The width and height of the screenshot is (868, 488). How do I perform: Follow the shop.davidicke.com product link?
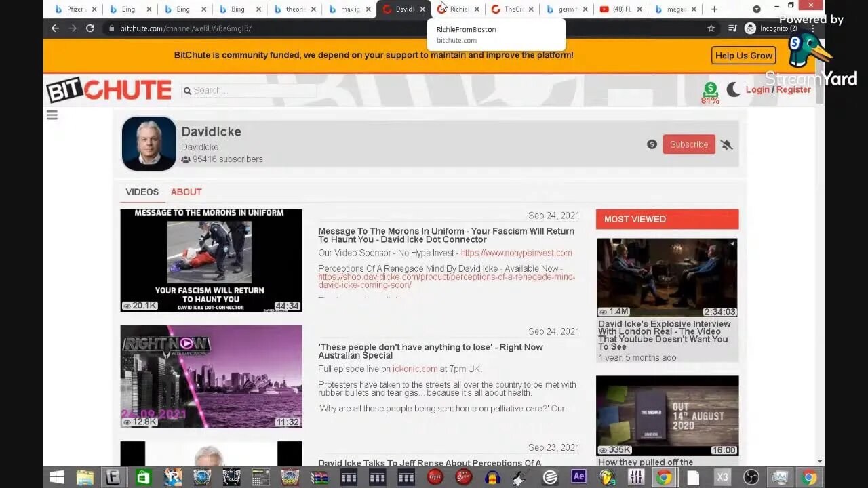click(x=446, y=281)
